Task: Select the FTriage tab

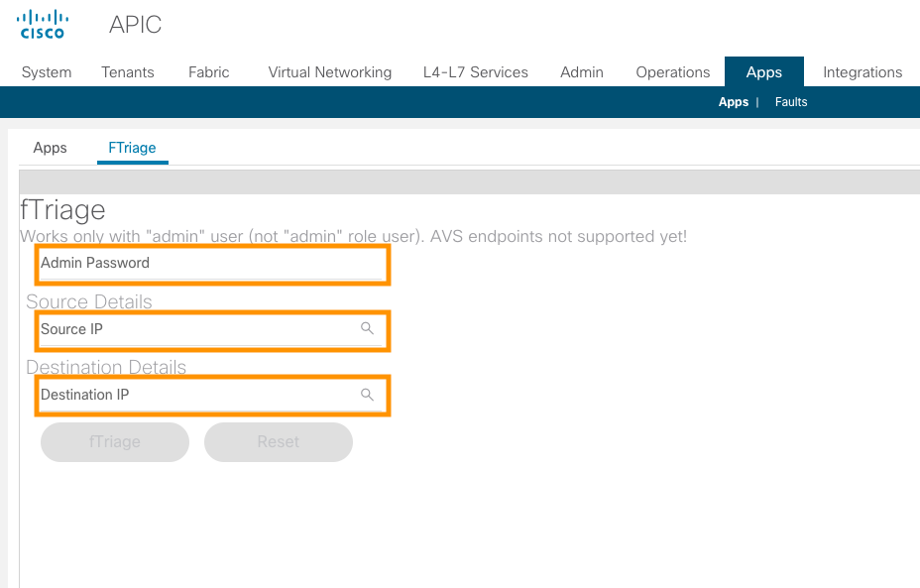Action: point(132,148)
